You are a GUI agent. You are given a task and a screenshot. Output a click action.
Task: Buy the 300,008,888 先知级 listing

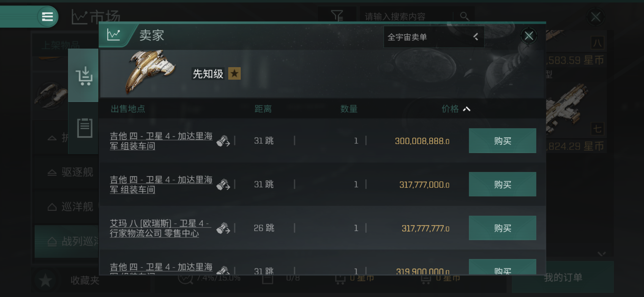click(x=502, y=141)
